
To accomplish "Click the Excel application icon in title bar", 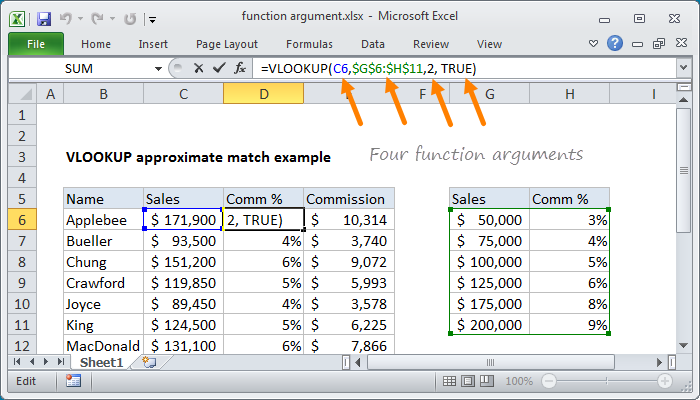I will (x=17, y=19).
